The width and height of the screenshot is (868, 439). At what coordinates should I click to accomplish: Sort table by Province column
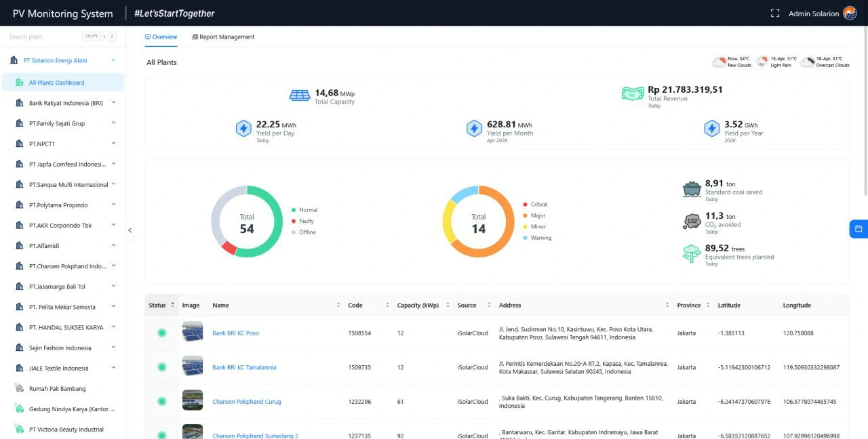pyautogui.click(x=694, y=305)
